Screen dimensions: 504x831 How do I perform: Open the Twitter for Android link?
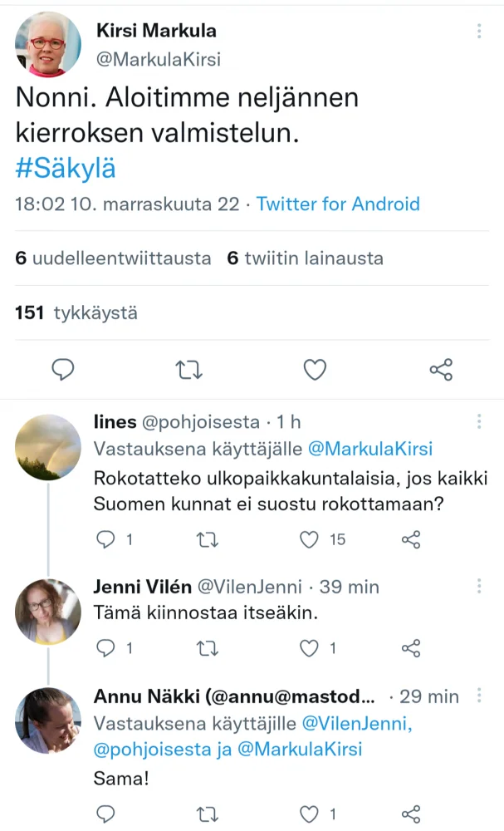coord(338,204)
